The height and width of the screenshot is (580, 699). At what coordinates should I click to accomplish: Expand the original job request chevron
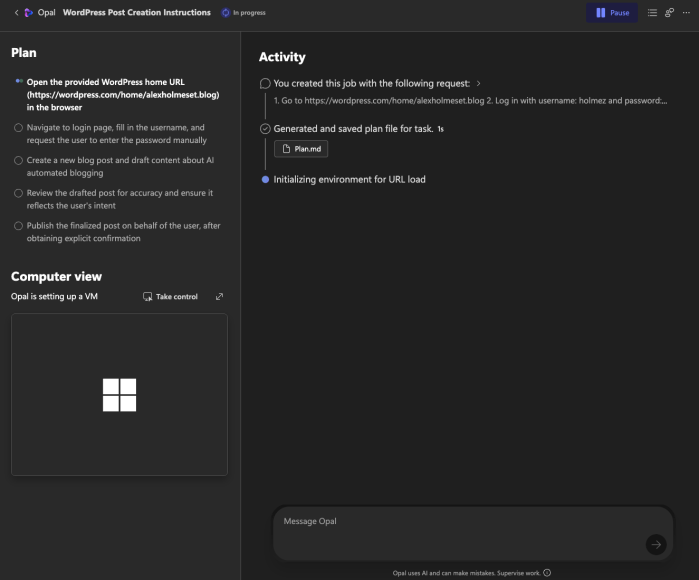coord(478,84)
